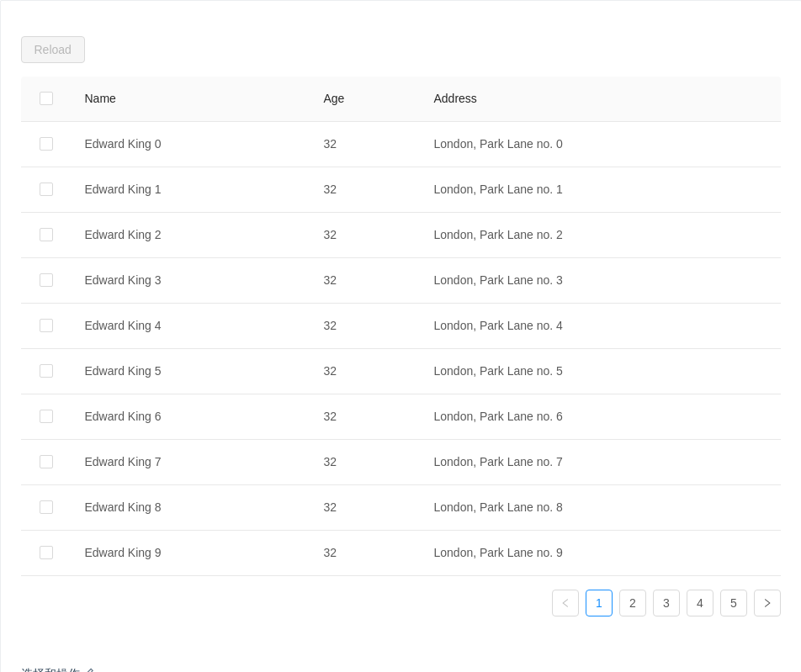
Task: Click address London, Park Lane no. 8
Action: point(498,508)
